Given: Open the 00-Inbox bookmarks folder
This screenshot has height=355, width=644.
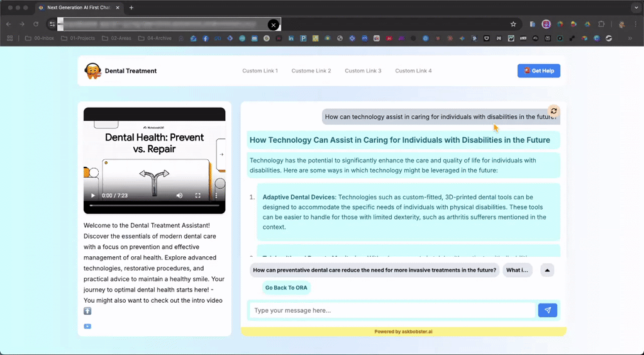Looking at the screenshot, I should (40, 38).
